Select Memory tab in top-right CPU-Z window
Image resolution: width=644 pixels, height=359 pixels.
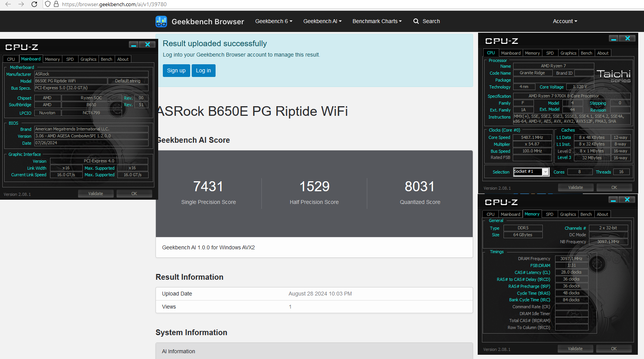tap(532, 53)
